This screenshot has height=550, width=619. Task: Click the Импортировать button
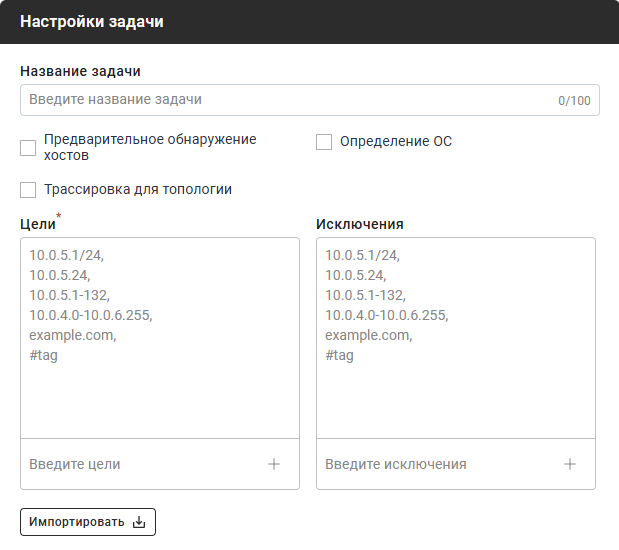tap(88, 522)
